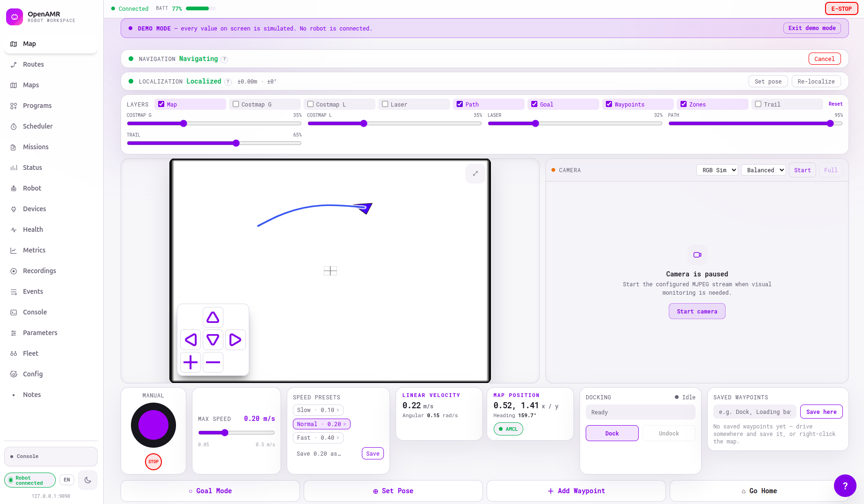The image size is (864, 504).
Task: Enable the Costmap G layer checkbox
Action: [236, 104]
